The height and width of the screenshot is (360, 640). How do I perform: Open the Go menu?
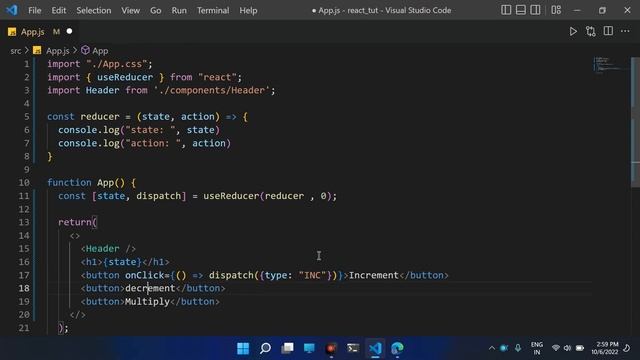[x=156, y=10]
